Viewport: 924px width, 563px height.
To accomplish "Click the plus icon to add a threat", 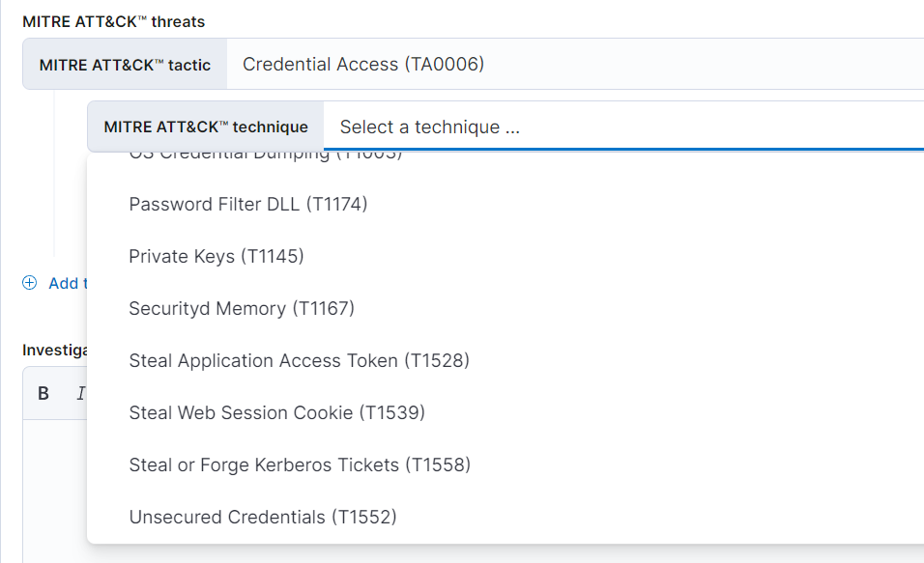I will tap(28, 282).
